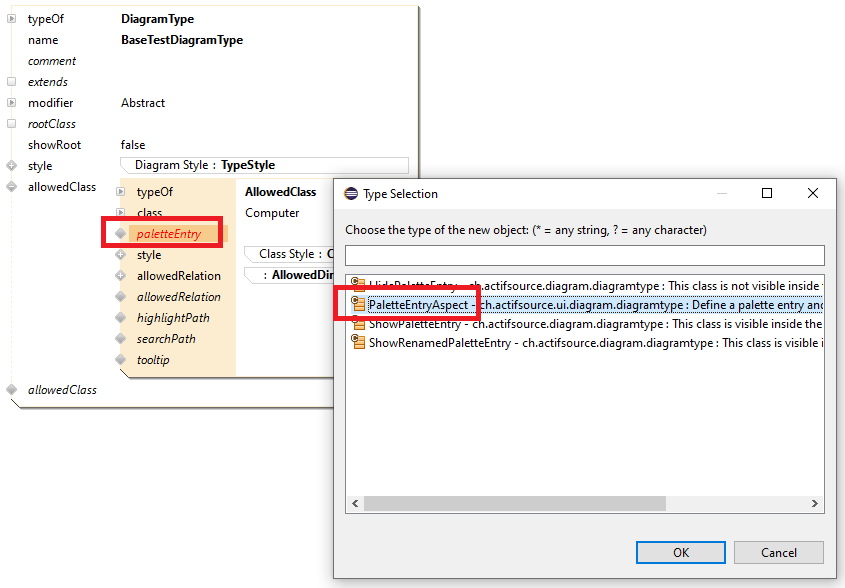
Task: Expand the modifier Abstract row
Action: coord(12,103)
